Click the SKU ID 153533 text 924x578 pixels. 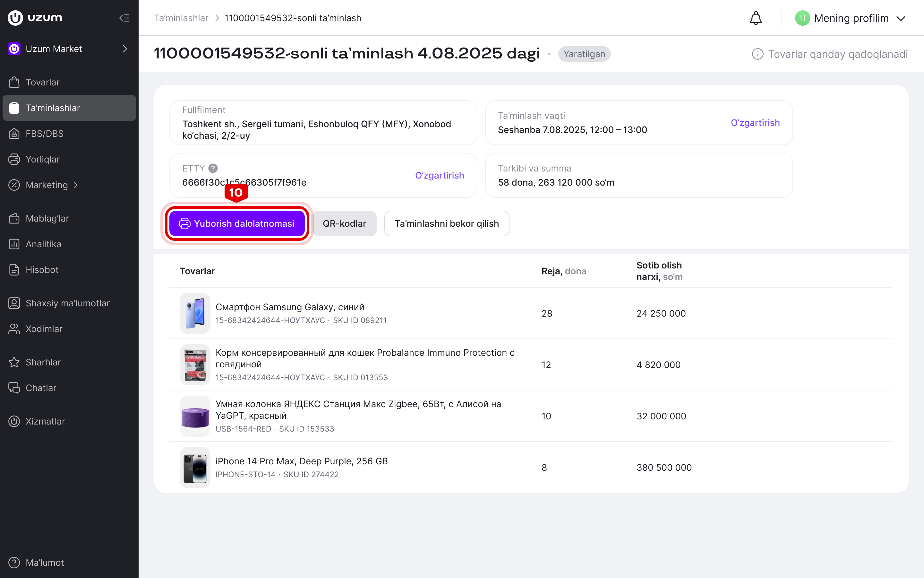[307, 429]
